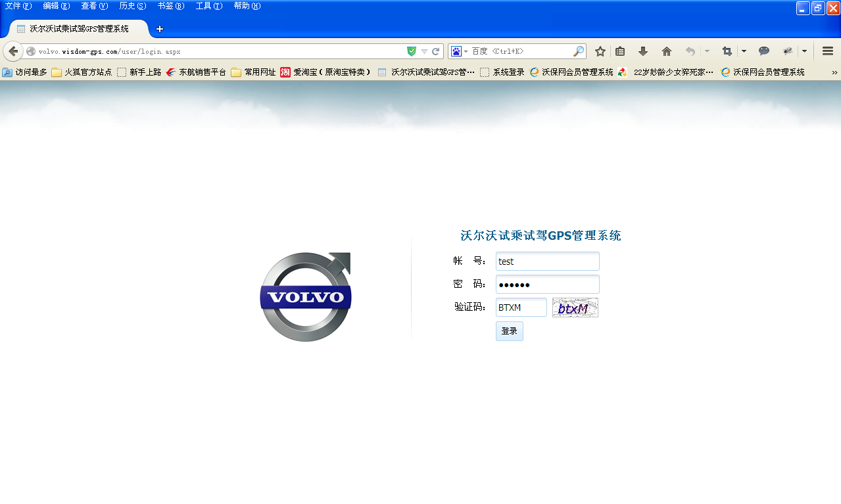Open the hamburger menu
This screenshot has height=504, width=841.
(x=828, y=51)
